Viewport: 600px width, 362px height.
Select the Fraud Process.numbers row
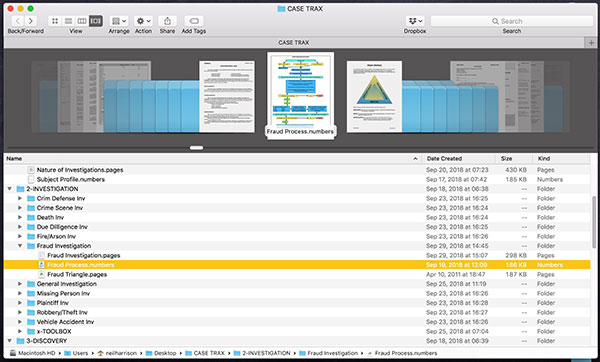[297, 265]
